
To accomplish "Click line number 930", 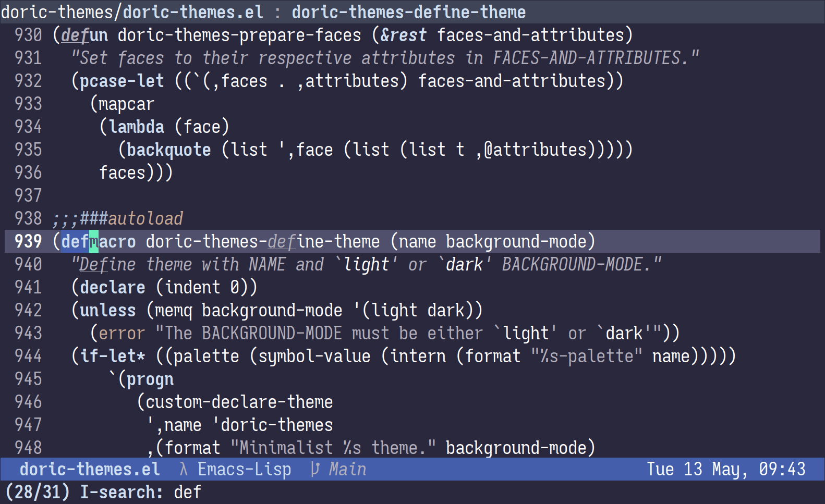I will pos(28,35).
